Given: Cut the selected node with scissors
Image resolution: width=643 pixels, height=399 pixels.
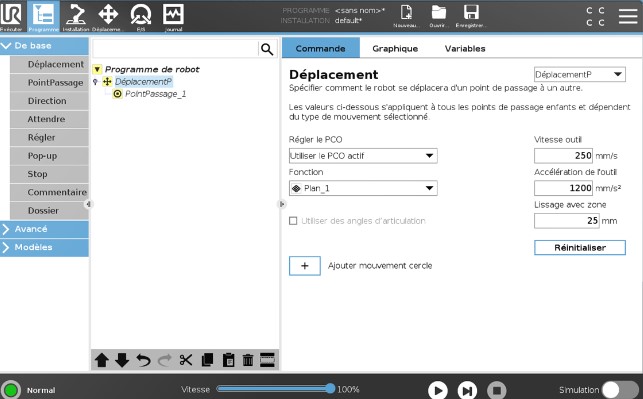Looking at the screenshot, I should pyautogui.click(x=186, y=360).
